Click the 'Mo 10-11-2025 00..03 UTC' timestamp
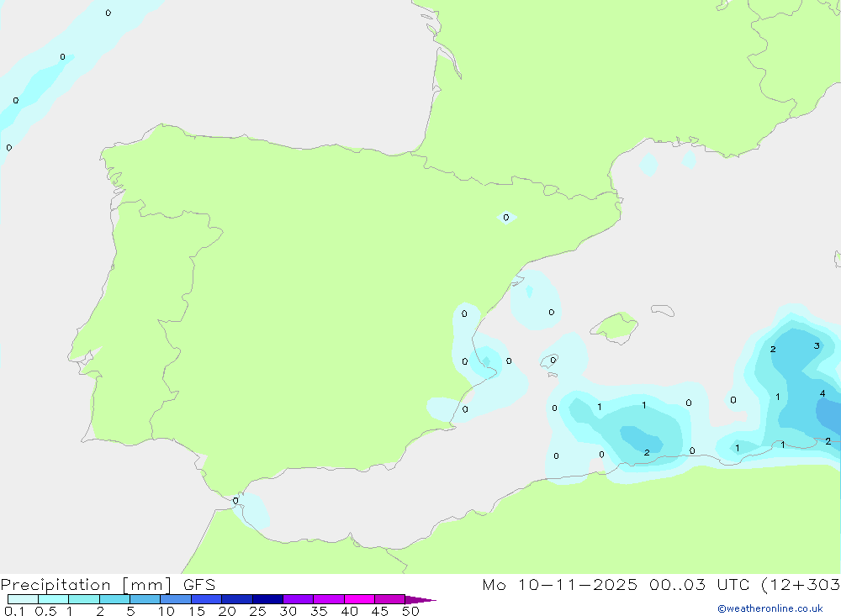Image resolution: width=841 pixels, height=616 pixels. [616, 584]
